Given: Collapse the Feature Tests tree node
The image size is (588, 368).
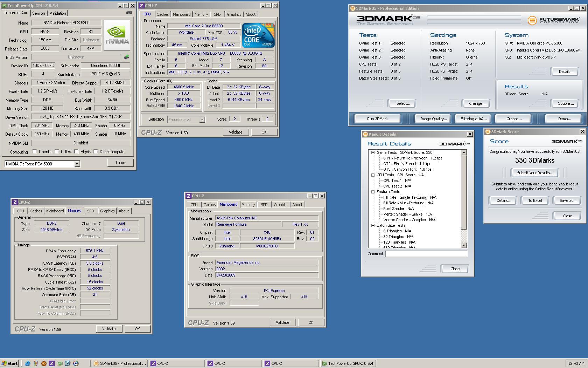Looking at the screenshot, I should (373, 192).
